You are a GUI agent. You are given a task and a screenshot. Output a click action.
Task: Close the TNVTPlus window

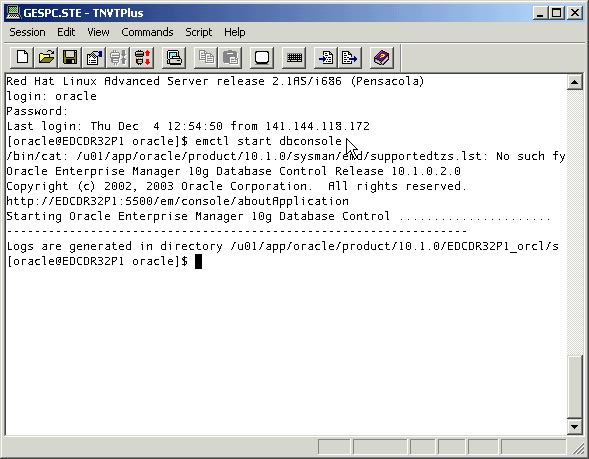[575, 13]
